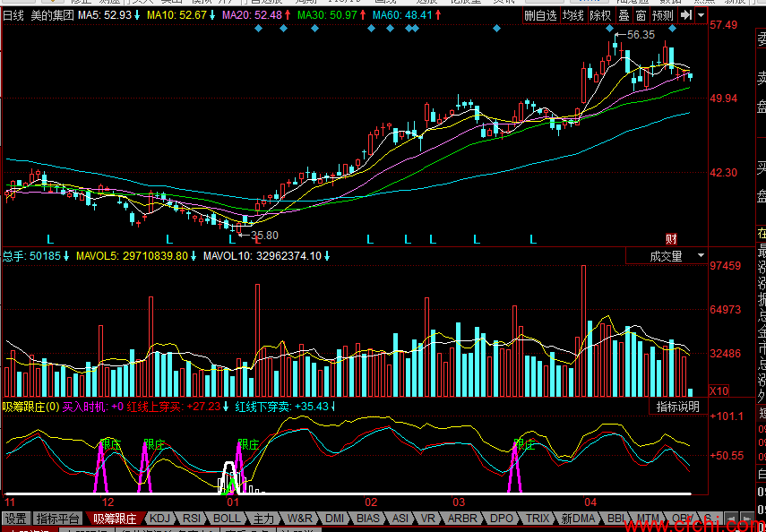Image resolution: width=766 pixels, height=532 pixels.
Task: Switch to the VR indicator tab
Action: (430, 519)
